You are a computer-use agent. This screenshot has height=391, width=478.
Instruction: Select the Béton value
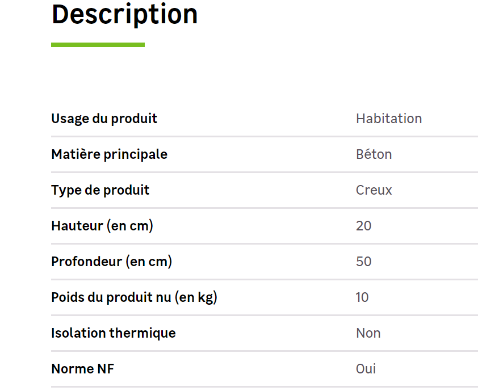[x=374, y=154]
